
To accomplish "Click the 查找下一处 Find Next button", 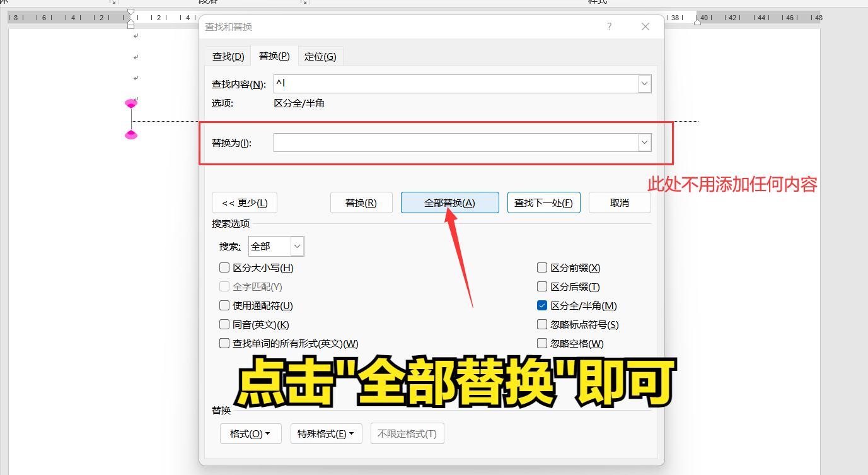I will tap(543, 202).
